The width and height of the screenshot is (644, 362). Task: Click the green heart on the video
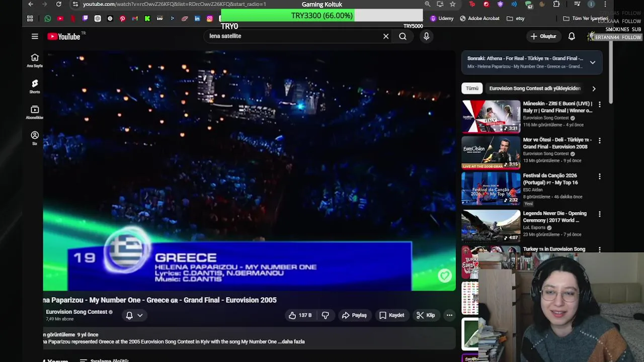[x=444, y=275]
